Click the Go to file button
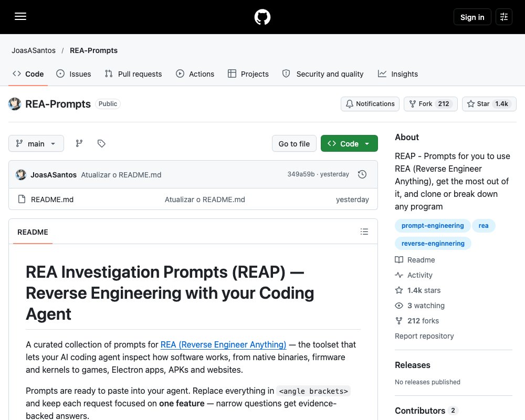The image size is (525, 420). tap(294, 144)
